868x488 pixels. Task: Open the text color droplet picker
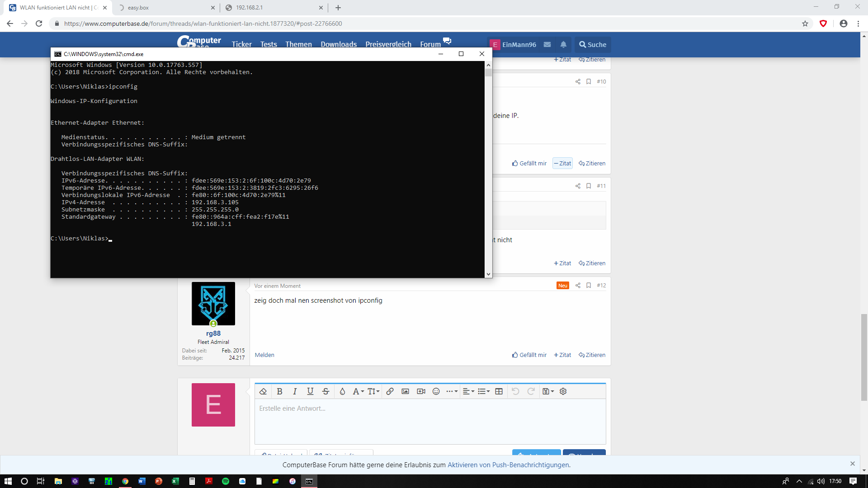[x=342, y=391]
